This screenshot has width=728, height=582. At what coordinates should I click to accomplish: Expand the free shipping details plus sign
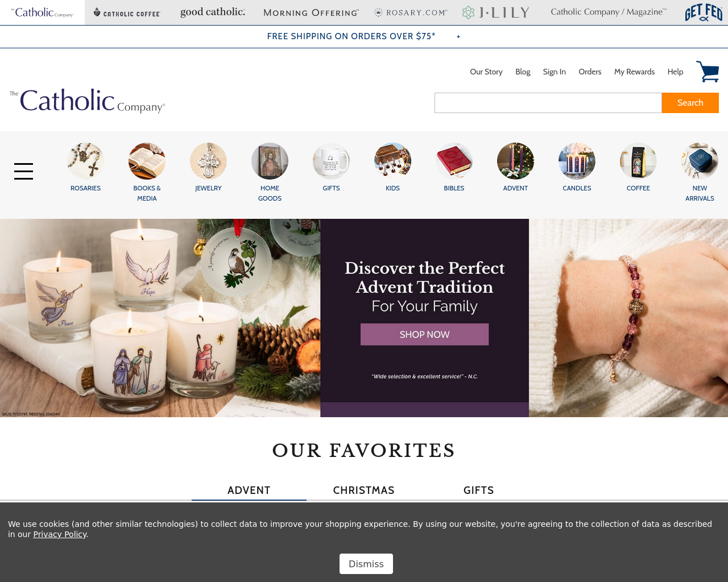point(458,36)
